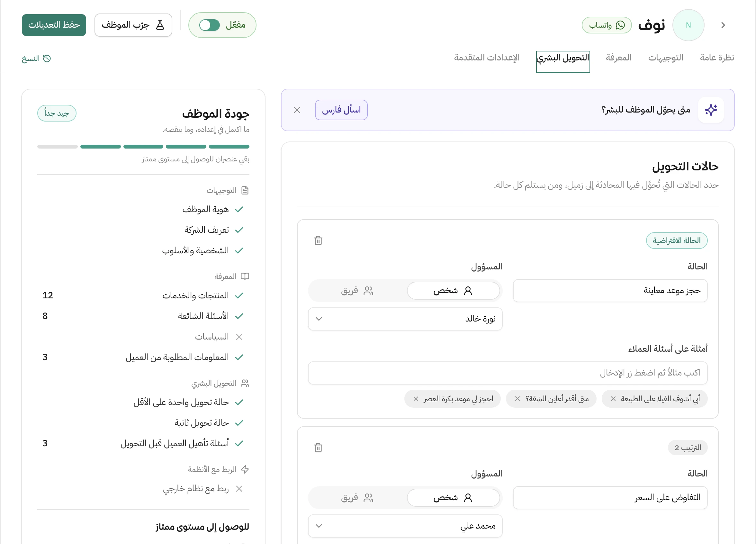Click the حجز موعد معاينة case field

click(610, 291)
